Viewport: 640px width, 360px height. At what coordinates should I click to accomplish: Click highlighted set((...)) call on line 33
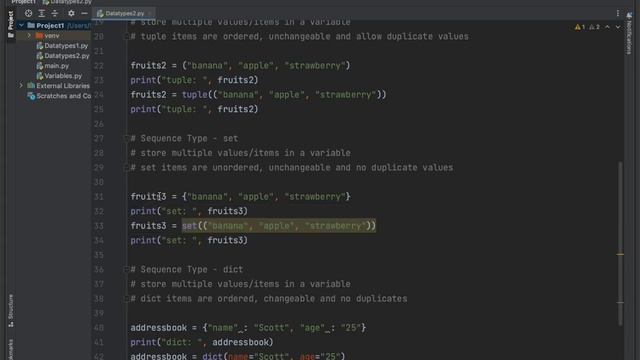(x=279, y=226)
